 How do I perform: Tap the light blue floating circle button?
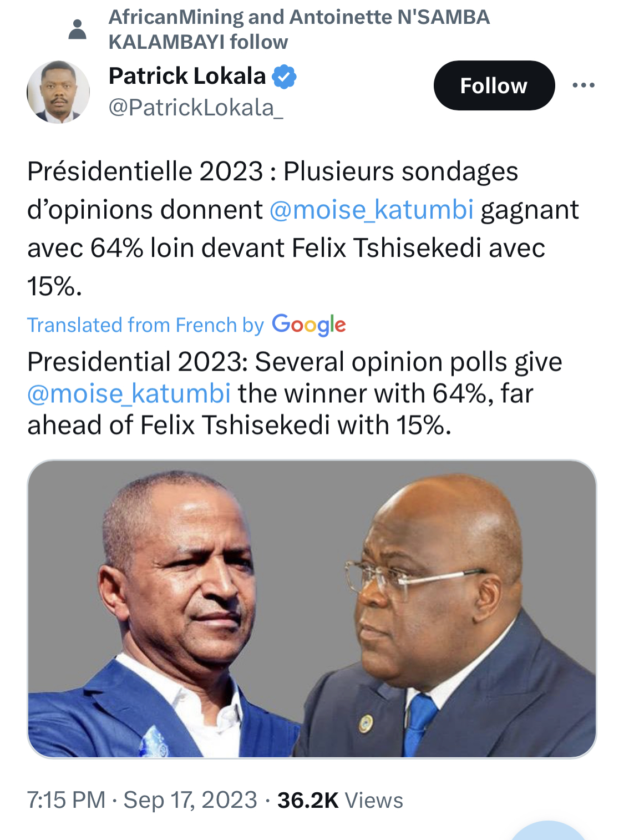(547, 832)
